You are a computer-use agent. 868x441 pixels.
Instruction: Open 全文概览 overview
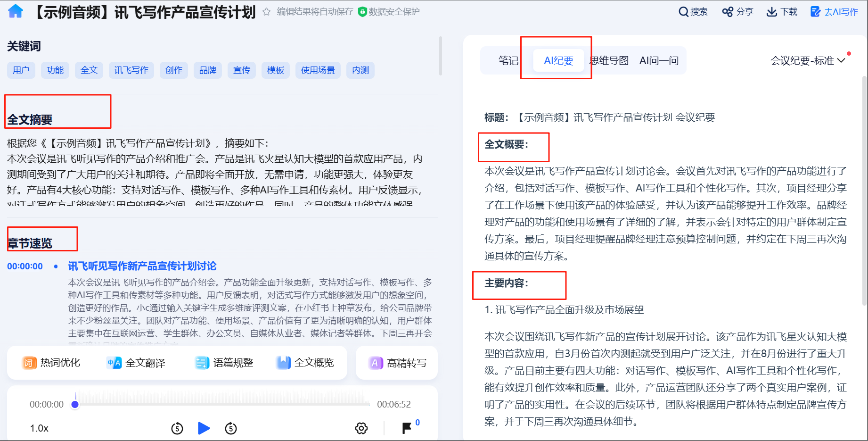[x=305, y=363]
